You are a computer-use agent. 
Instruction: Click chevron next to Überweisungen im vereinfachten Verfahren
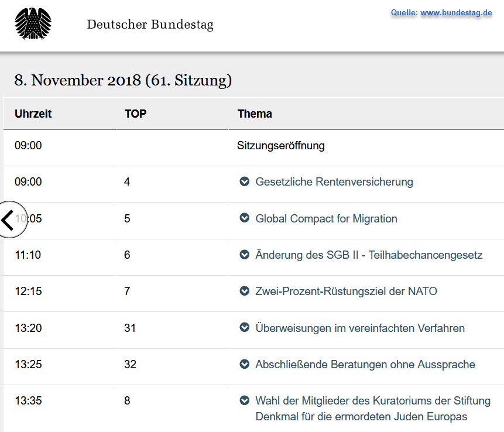[x=245, y=328]
